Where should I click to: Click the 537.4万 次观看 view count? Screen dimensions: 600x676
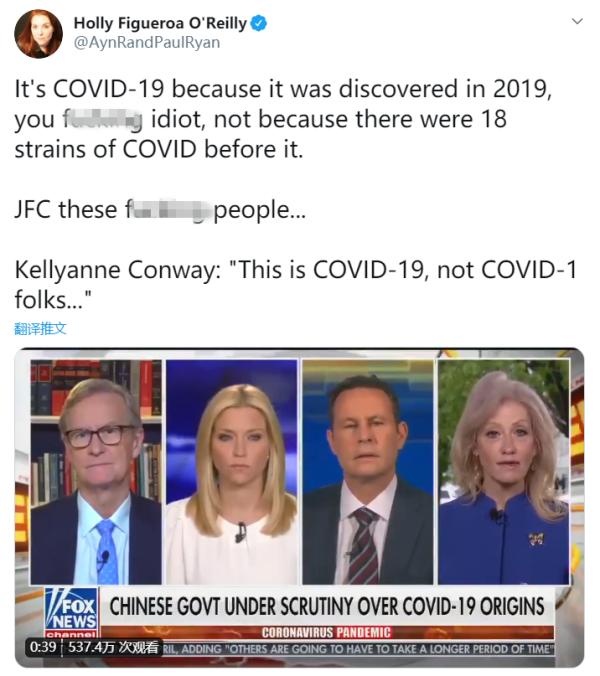[x=113, y=647]
